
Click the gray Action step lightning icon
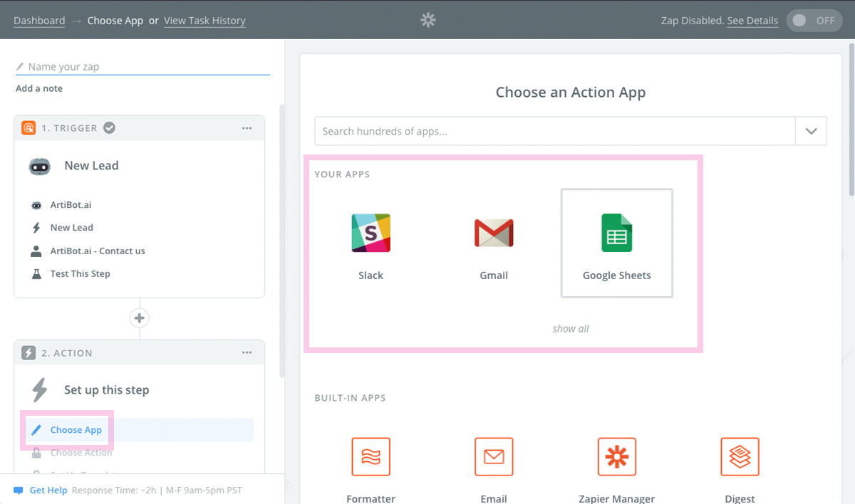pyautogui.click(x=28, y=353)
